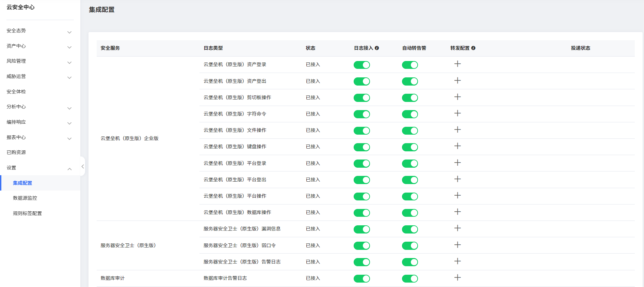This screenshot has height=287, width=644.
Task: Add forwarding config for 数据库审计告警日志 row
Action: tap(457, 277)
